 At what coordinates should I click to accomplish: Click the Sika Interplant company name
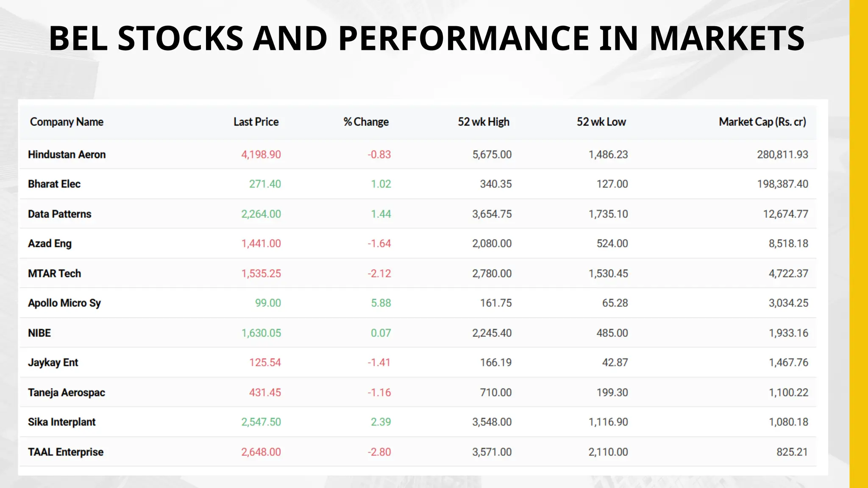tap(62, 422)
